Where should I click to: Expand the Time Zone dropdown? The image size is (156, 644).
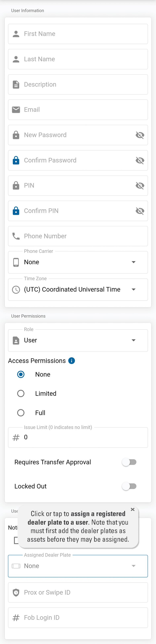click(133, 289)
